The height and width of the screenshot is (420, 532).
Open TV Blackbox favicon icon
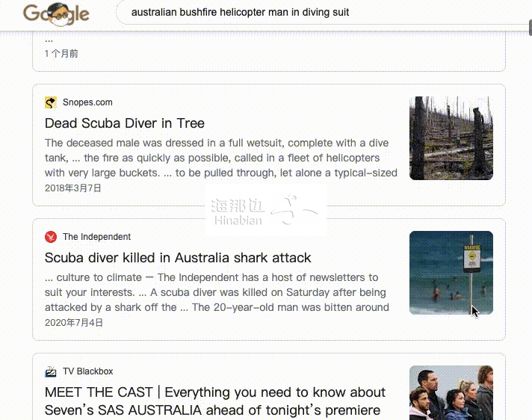[x=51, y=371]
